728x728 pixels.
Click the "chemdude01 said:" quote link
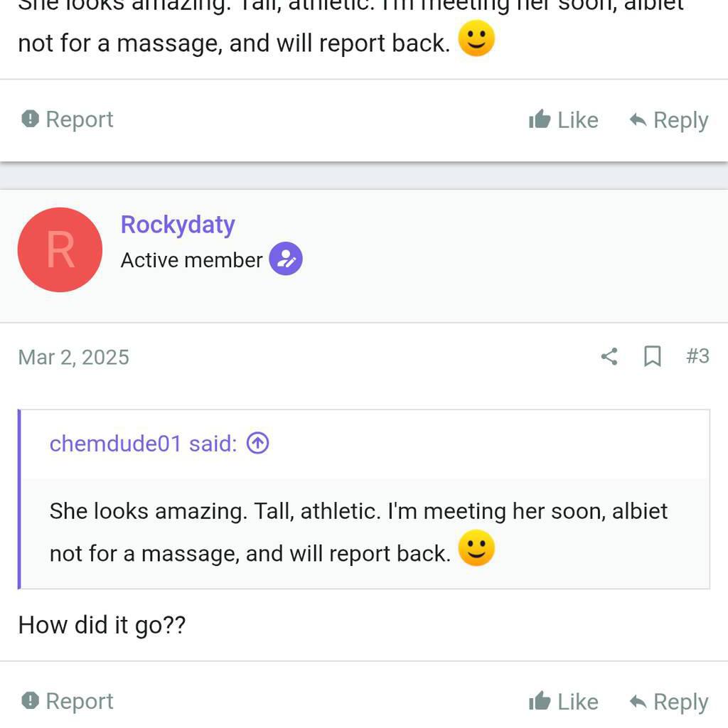coord(143,444)
